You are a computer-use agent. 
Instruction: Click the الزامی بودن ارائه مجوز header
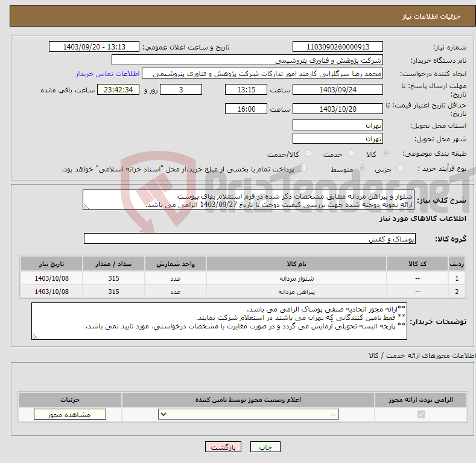(x=420, y=400)
